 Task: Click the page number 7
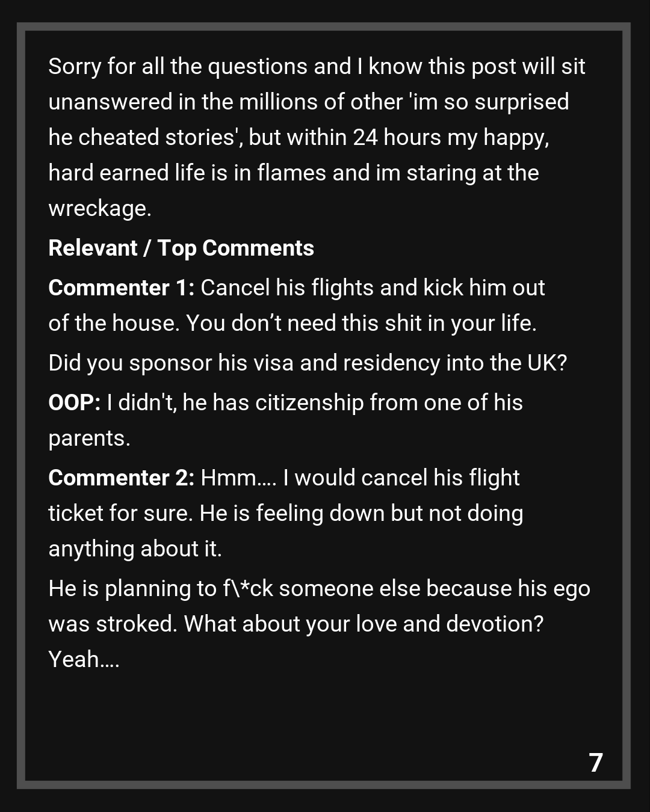click(595, 763)
